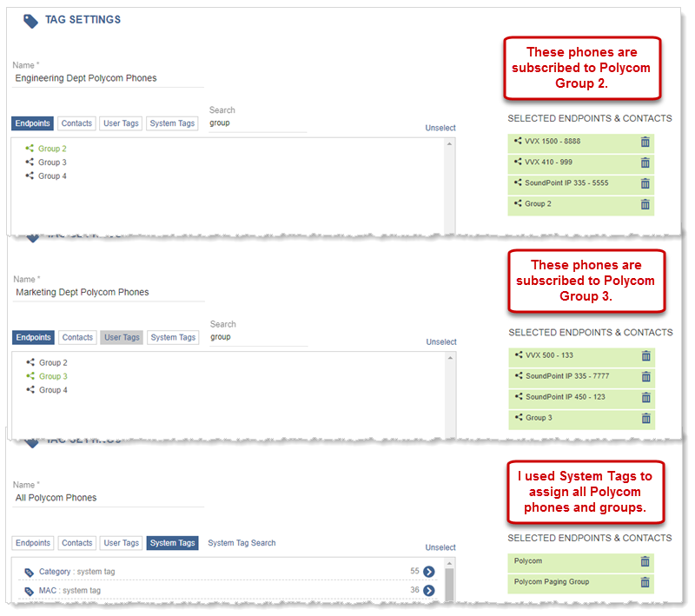Viewport: 695px width, 616px height.
Task: Select Group 4 in Engineering endpoint list
Action: pos(52,176)
